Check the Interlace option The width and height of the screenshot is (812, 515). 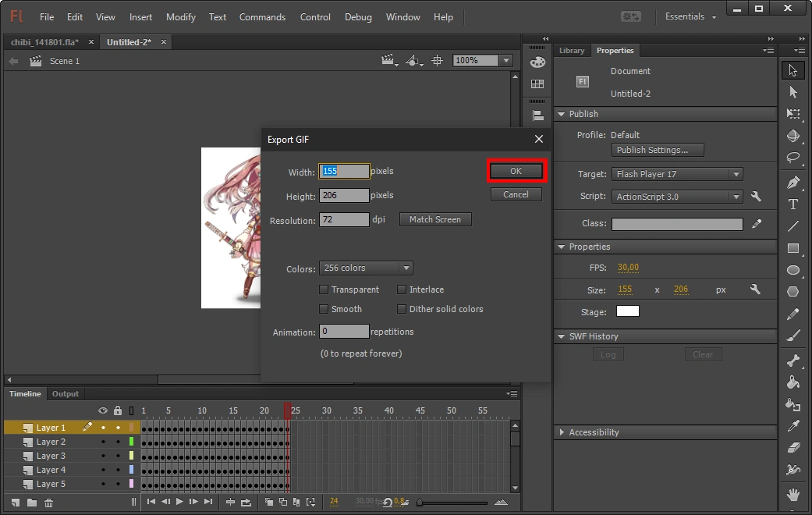click(402, 289)
